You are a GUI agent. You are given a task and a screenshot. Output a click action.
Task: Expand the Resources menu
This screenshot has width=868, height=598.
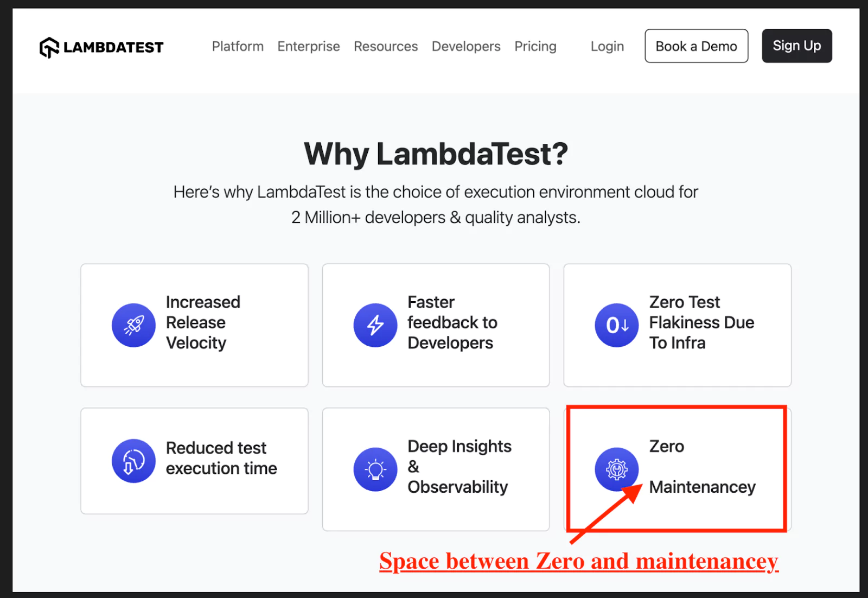[x=386, y=47]
